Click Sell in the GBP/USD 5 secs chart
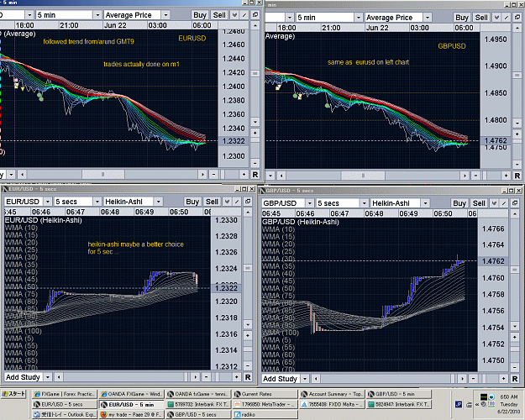This screenshot has height=420, width=525. [479, 203]
